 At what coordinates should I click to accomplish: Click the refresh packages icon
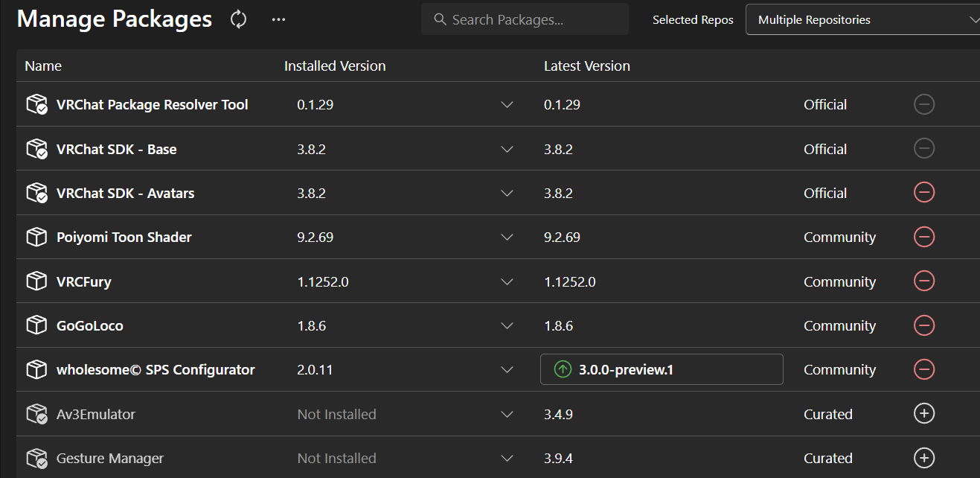(x=238, y=19)
